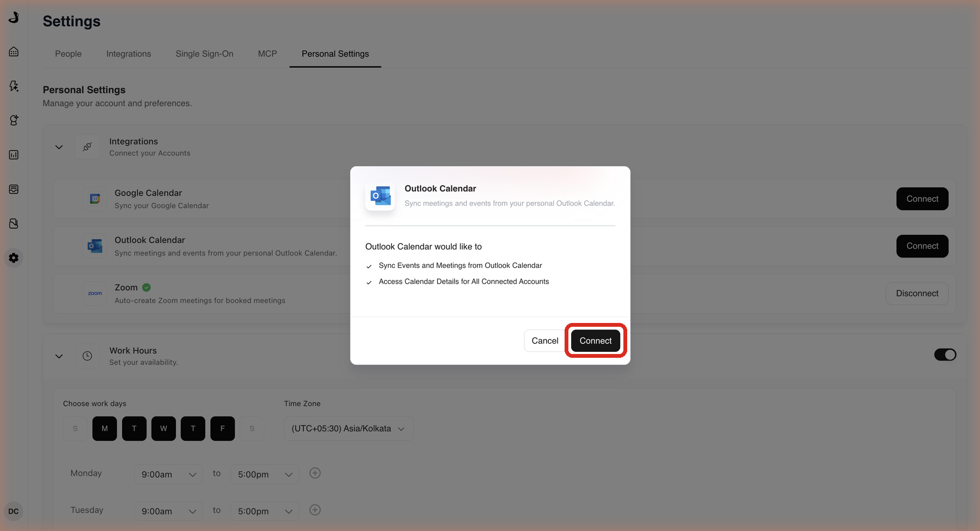The height and width of the screenshot is (531, 980).
Task: Open the contact sparkle icon in sidebar
Action: (14, 120)
